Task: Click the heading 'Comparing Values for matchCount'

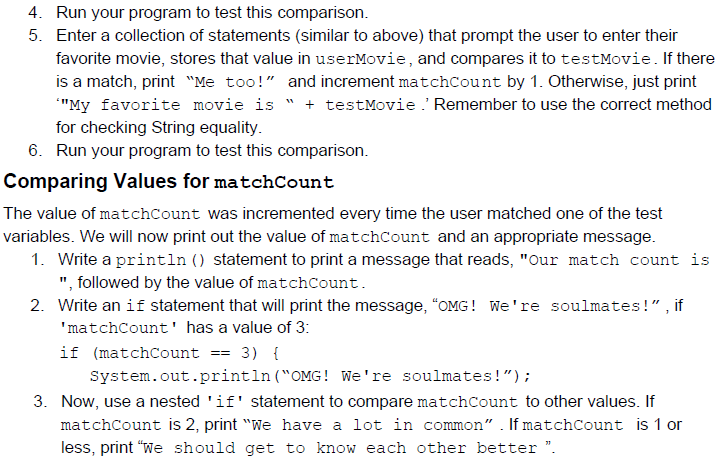Action: click(169, 181)
